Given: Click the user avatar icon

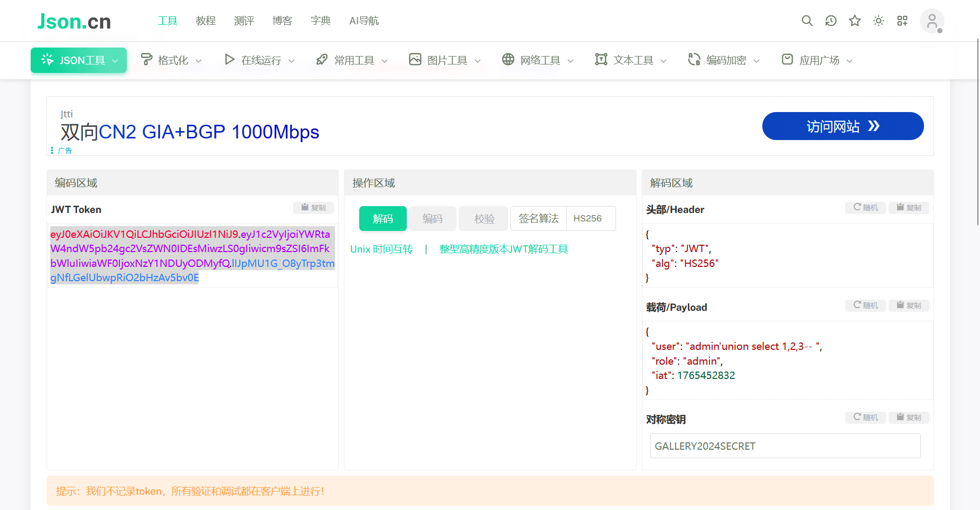Looking at the screenshot, I should 932,21.
